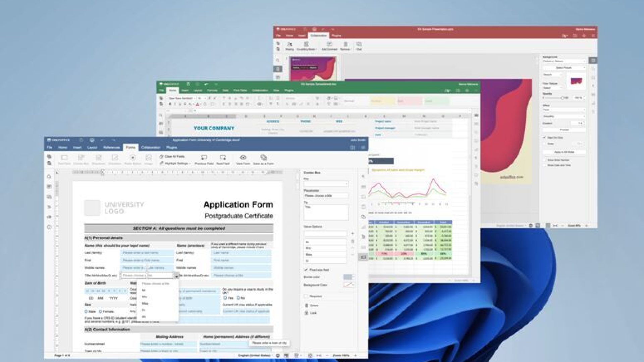Add new value option with plus icon
Image resolution: width=644 pixels, height=362 pixels.
tap(353, 234)
